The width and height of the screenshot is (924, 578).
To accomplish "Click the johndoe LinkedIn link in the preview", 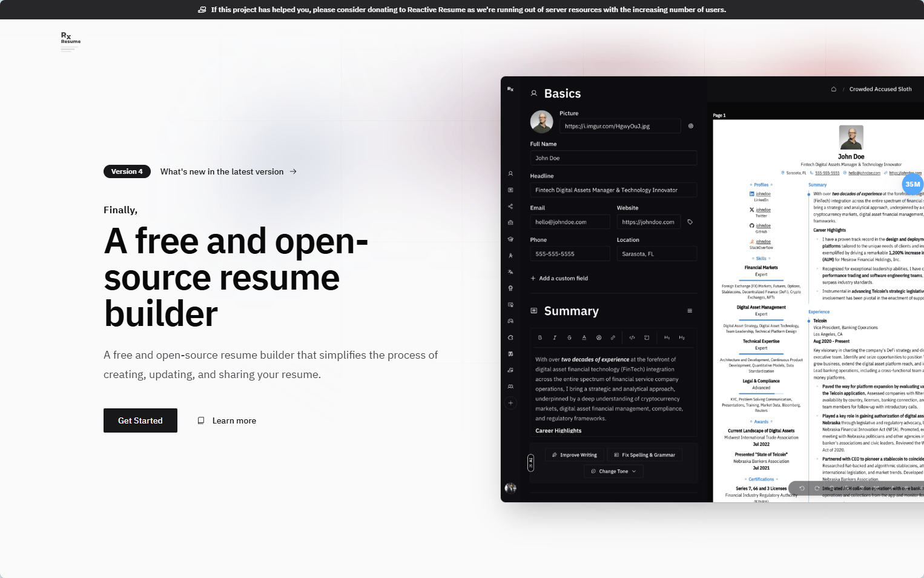I will pyautogui.click(x=763, y=194).
